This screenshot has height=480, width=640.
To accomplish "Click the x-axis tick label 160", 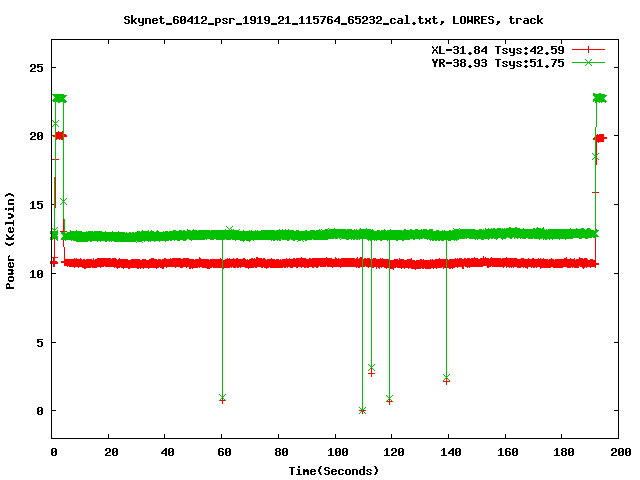I will coord(507,452).
